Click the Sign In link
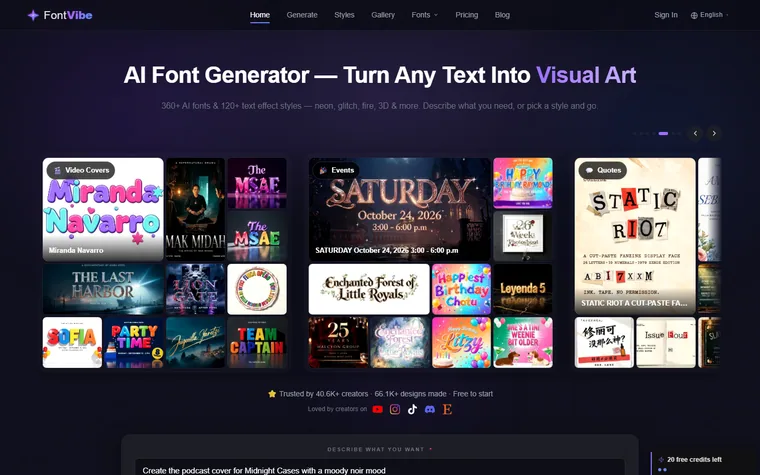This screenshot has width=760, height=475. pyautogui.click(x=666, y=15)
